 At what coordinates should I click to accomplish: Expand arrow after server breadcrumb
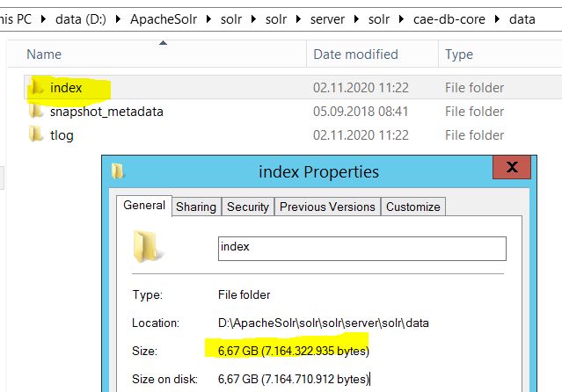[x=356, y=19]
